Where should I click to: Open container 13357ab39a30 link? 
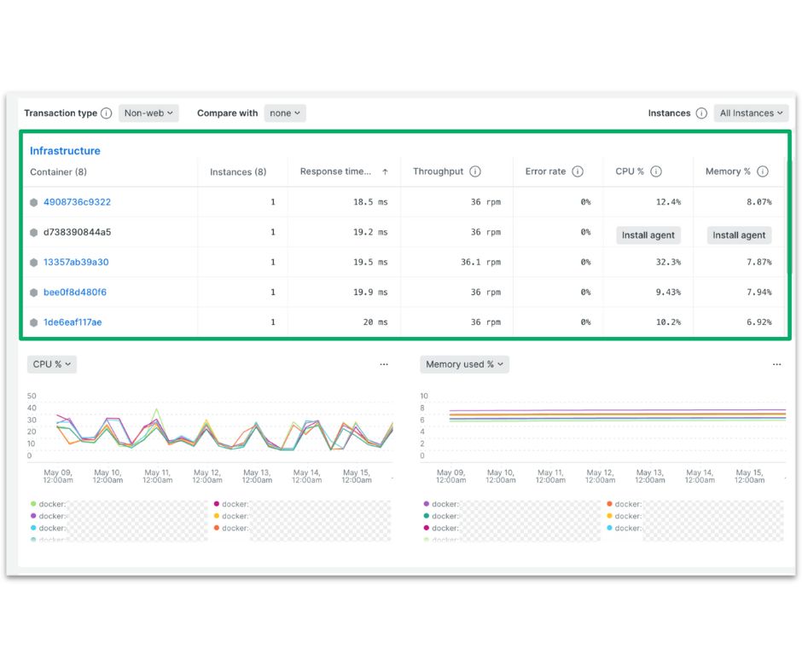point(76,263)
